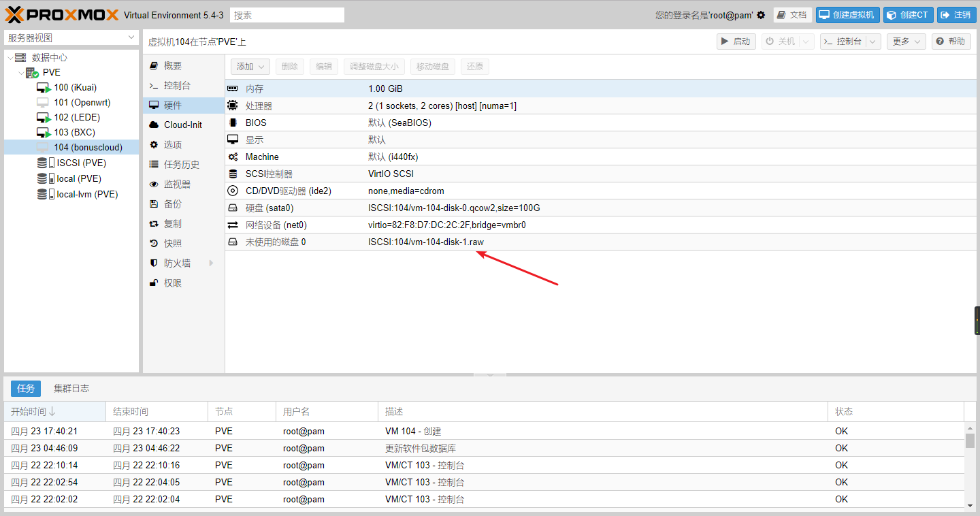980x516 pixels.
Task: Click 创建虚拟机 button
Action: [x=848, y=15]
